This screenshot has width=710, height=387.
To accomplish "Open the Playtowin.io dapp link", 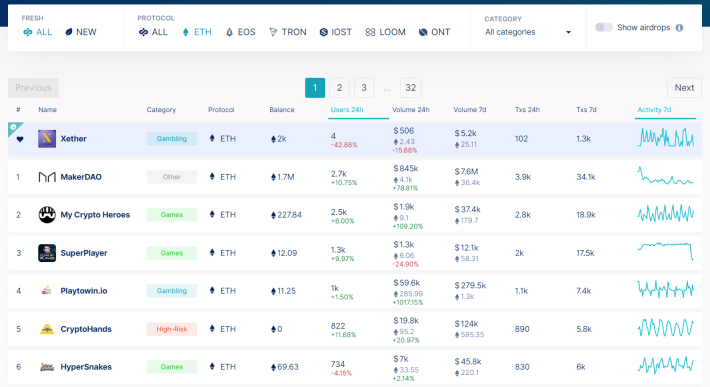I will [x=84, y=291].
